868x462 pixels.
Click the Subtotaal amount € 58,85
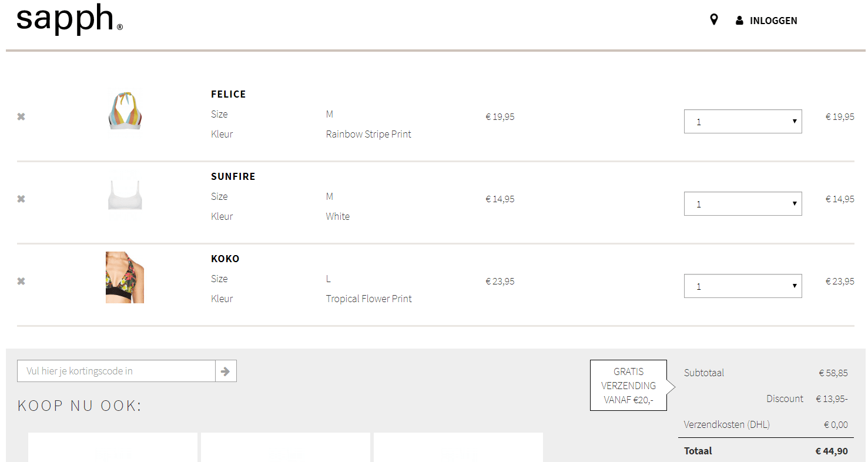point(833,373)
